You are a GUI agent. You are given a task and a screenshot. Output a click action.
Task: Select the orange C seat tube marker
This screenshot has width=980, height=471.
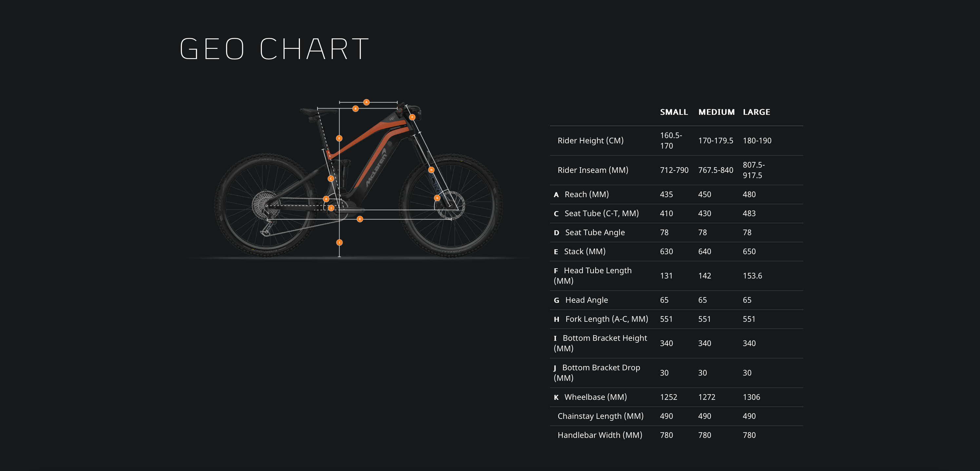tap(331, 178)
